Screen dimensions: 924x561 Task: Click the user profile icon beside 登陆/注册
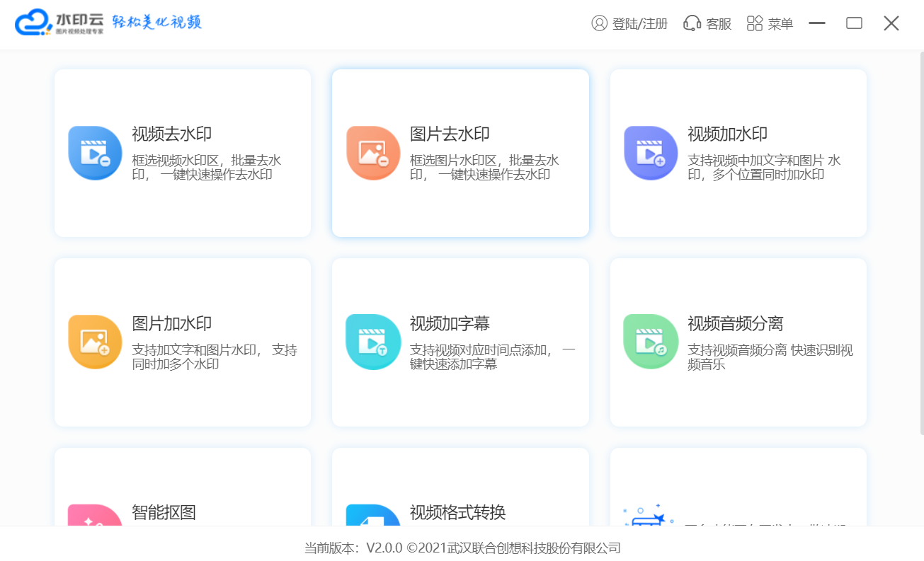pos(599,23)
